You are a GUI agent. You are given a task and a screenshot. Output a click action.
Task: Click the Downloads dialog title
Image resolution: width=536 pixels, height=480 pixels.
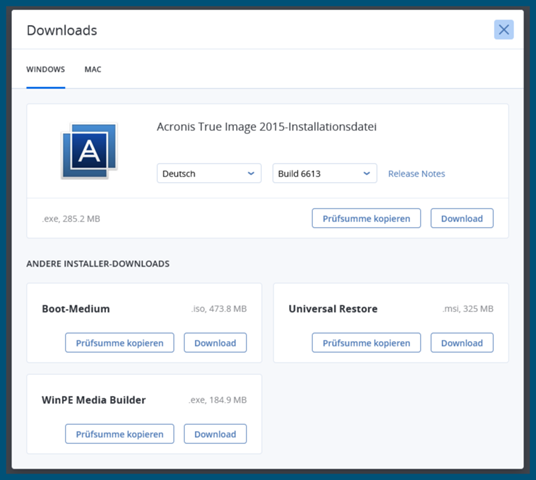[x=62, y=30]
